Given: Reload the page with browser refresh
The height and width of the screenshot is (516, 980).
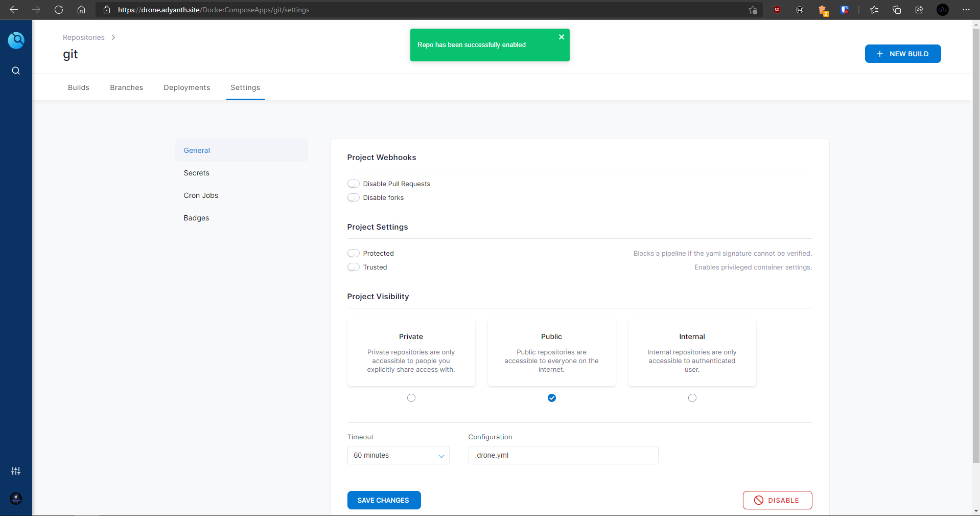Looking at the screenshot, I should point(59,10).
